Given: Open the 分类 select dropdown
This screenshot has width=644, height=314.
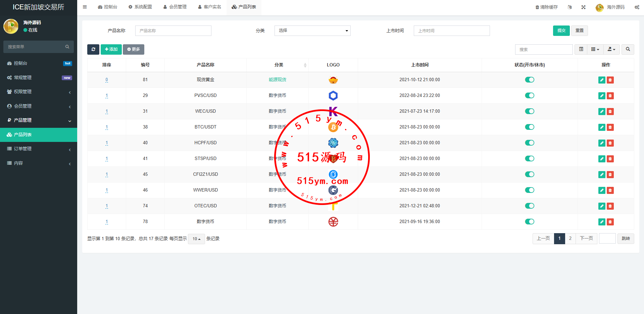Looking at the screenshot, I should click(x=312, y=31).
